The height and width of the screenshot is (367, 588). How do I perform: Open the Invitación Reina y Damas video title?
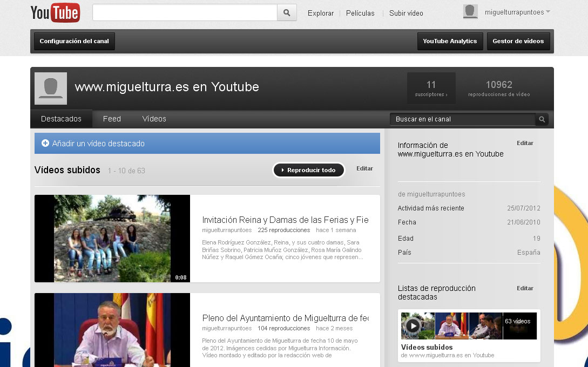(286, 220)
